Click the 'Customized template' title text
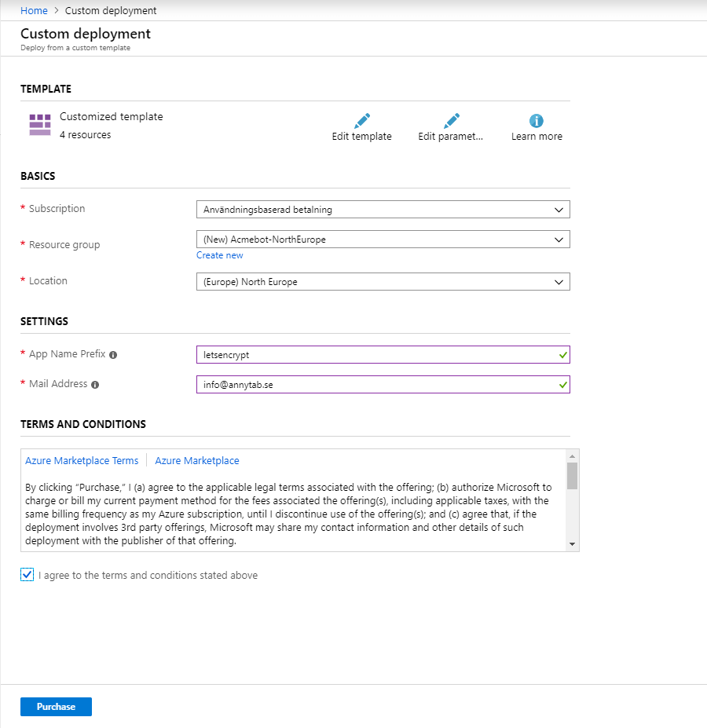This screenshot has width=707, height=728. pyautogui.click(x=112, y=116)
